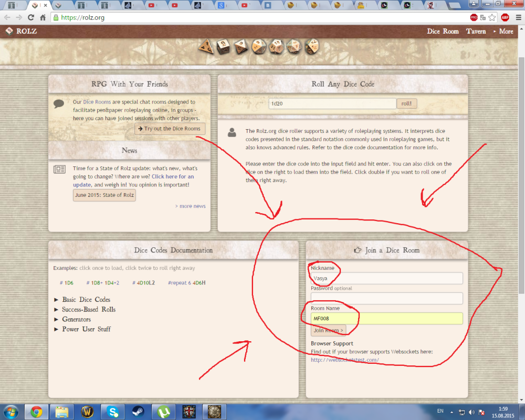Load the # 1D6 example code
Viewport: 525px width, 420px height.
[66, 282]
